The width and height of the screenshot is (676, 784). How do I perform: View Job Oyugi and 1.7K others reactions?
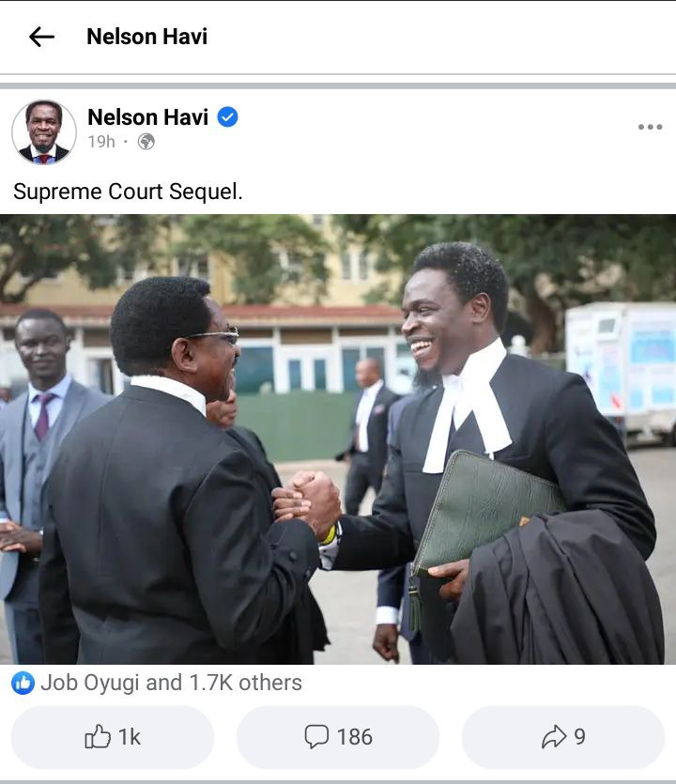tap(171, 683)
